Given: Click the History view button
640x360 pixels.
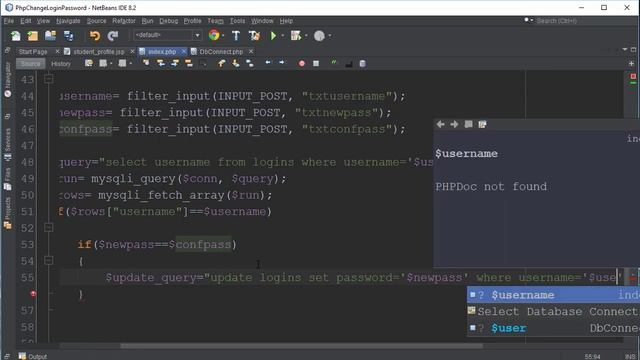Looking at the screenshot, I should (x=61, y=64).
